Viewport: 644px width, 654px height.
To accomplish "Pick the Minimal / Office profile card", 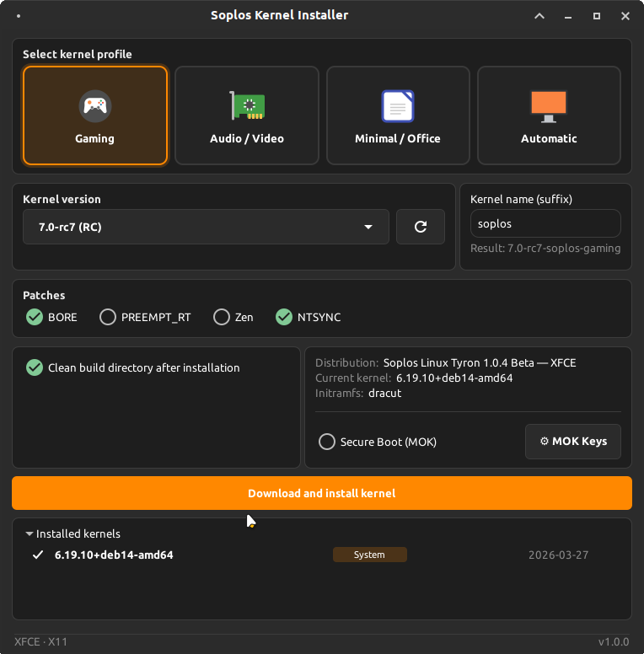I will (398, 115).
